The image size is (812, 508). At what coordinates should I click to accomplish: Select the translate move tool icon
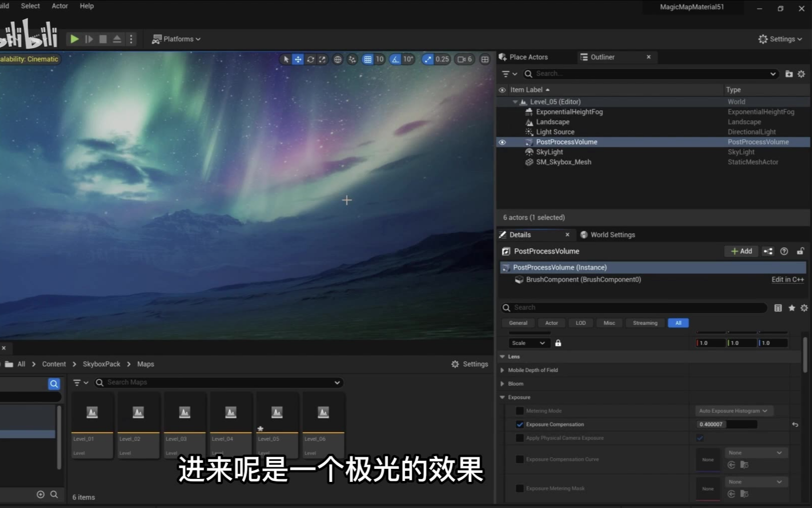[298, 59]
